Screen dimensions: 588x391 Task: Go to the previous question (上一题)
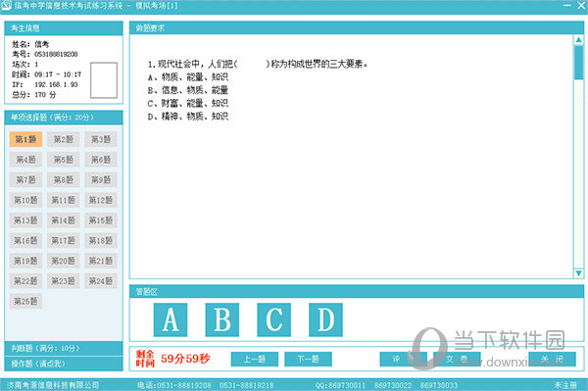pos(255,359)
